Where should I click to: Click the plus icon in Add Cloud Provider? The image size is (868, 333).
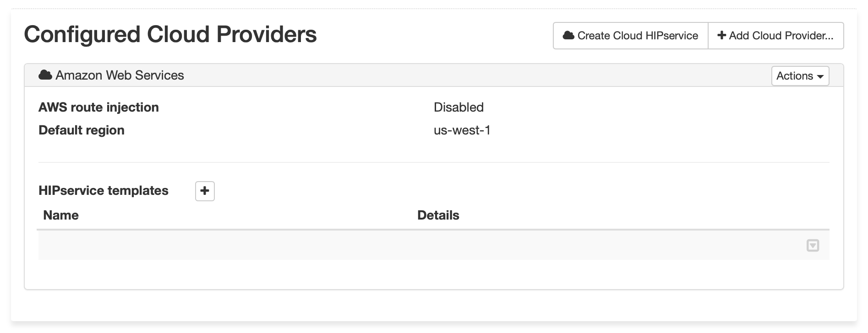click(722, 35)
